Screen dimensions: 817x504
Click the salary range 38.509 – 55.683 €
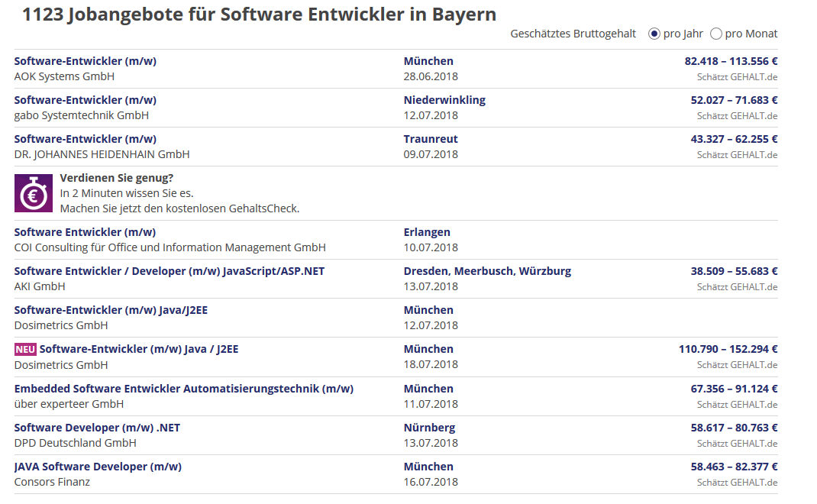pos(734,271)
